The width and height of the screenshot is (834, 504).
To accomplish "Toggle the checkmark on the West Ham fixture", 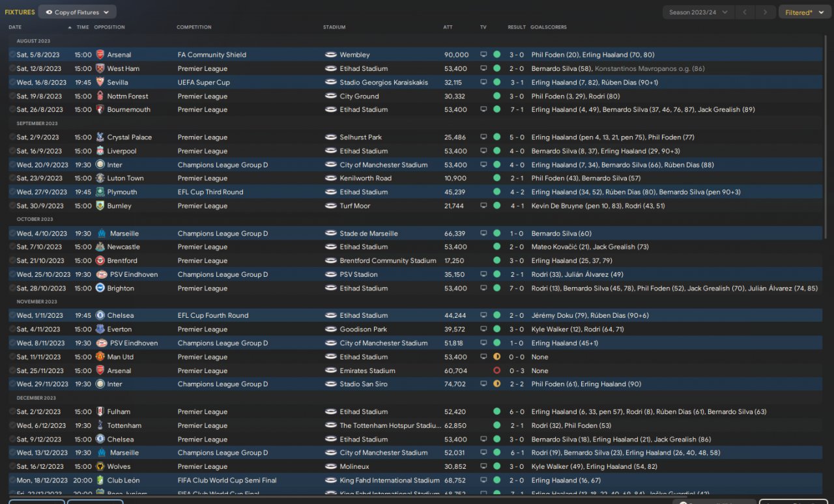I will [12, 68].
